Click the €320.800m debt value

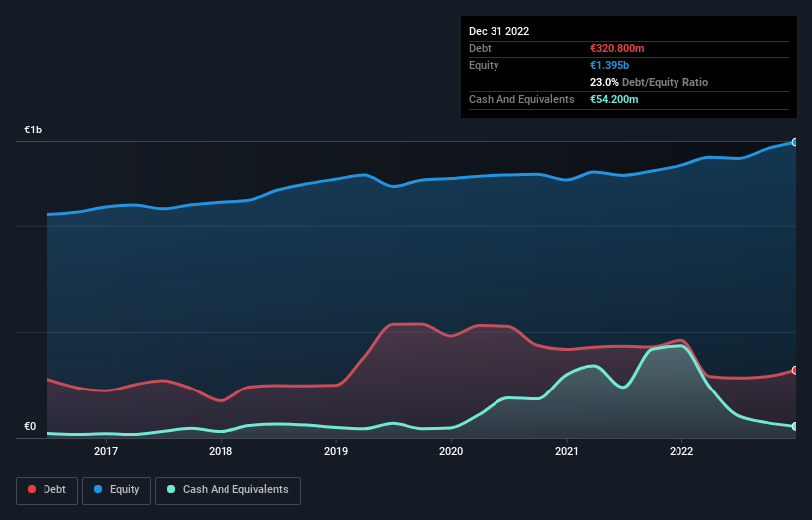[x=617, y=48]
